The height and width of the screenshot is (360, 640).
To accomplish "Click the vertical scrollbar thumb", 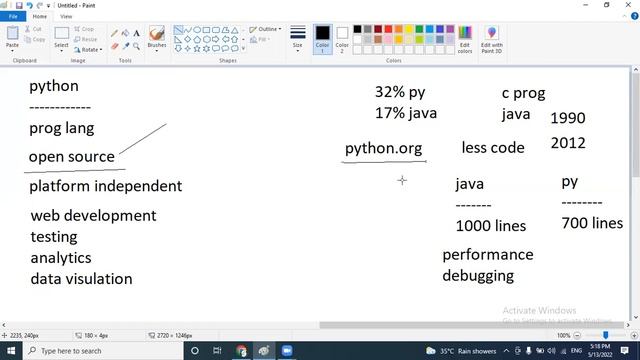I will click(x=636, y=125).
